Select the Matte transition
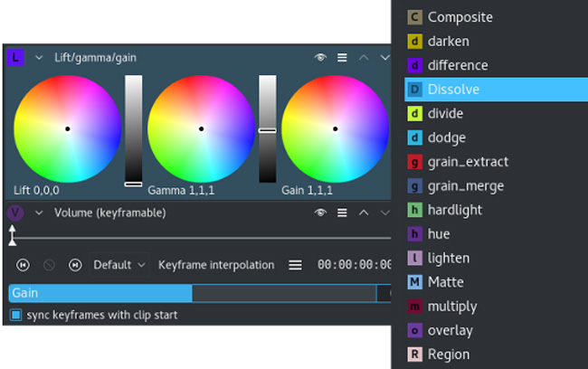588x369 pixels. (496, 282)
